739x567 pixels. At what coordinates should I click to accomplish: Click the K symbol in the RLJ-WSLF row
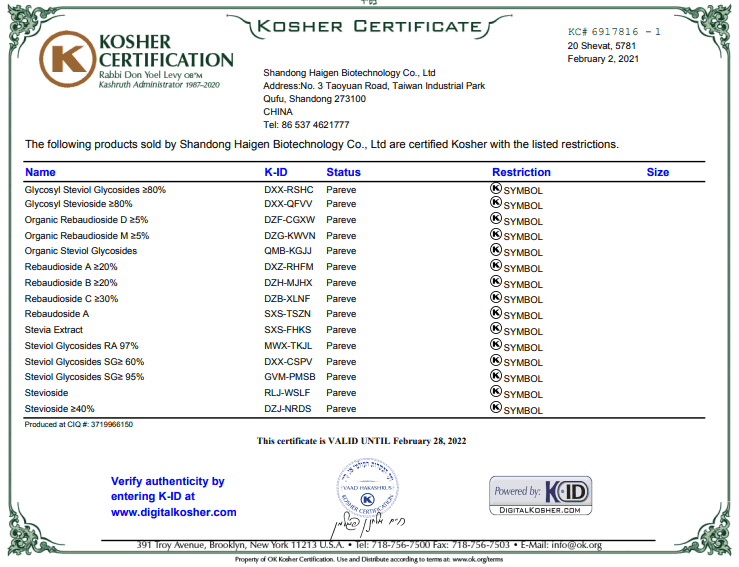pyautogui.click(x=496, y=392)
